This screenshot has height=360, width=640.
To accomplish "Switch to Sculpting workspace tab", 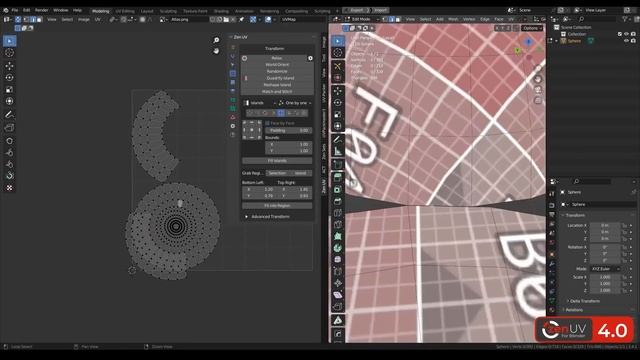I will tap(168, 11).
